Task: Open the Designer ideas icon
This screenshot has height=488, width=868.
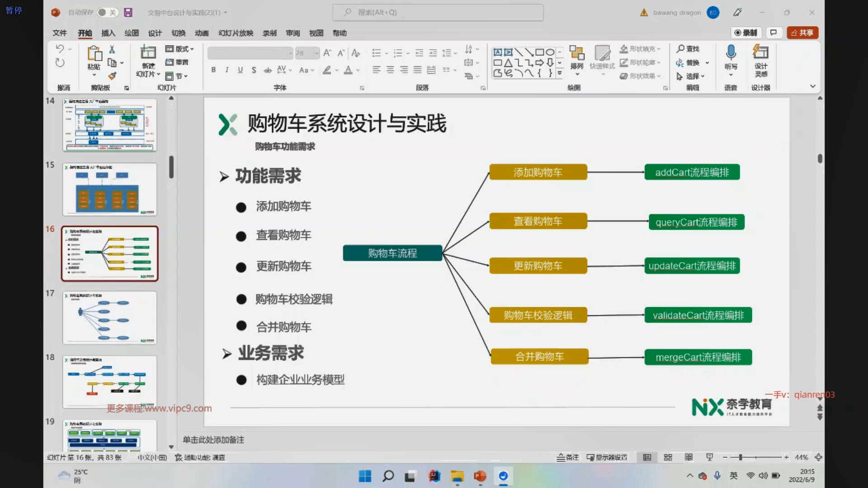Action: tap(760, 52)
